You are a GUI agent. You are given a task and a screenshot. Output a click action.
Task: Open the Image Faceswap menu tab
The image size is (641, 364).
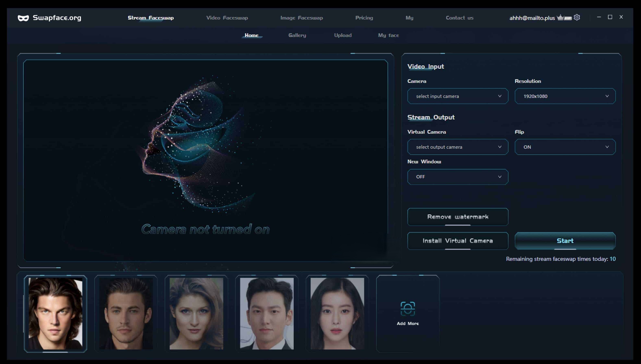click(x=302, y=18)
